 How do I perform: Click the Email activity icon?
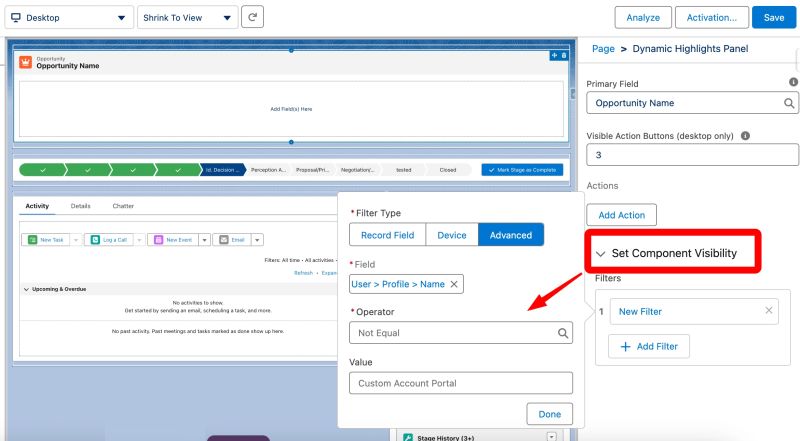click(x=224, y=239)
